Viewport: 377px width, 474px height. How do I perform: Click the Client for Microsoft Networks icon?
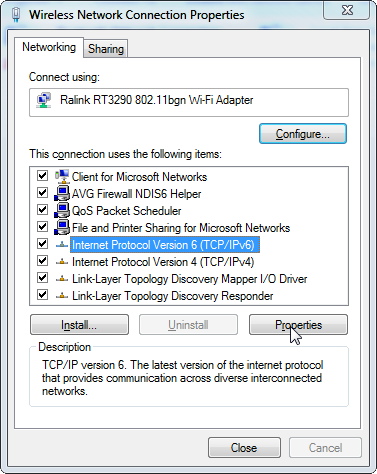pos(62,176)
